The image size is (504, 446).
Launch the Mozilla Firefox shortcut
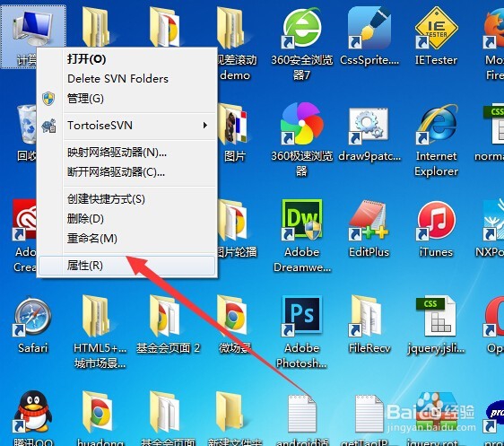coord(494,30)
